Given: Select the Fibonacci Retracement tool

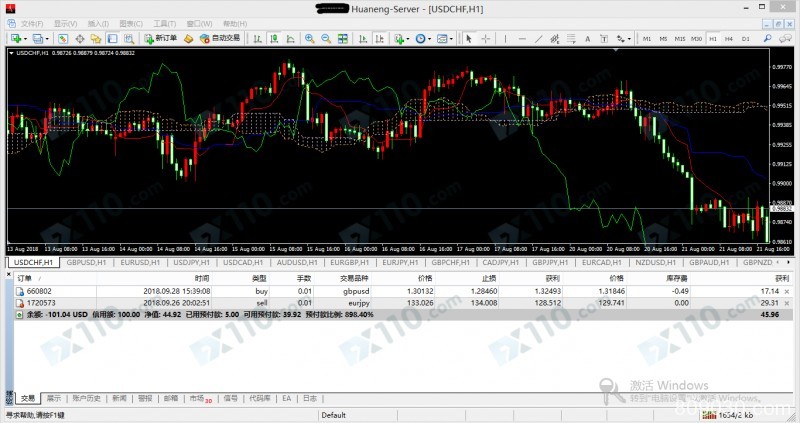Looking at the screenshot, I should pos(571,39).
